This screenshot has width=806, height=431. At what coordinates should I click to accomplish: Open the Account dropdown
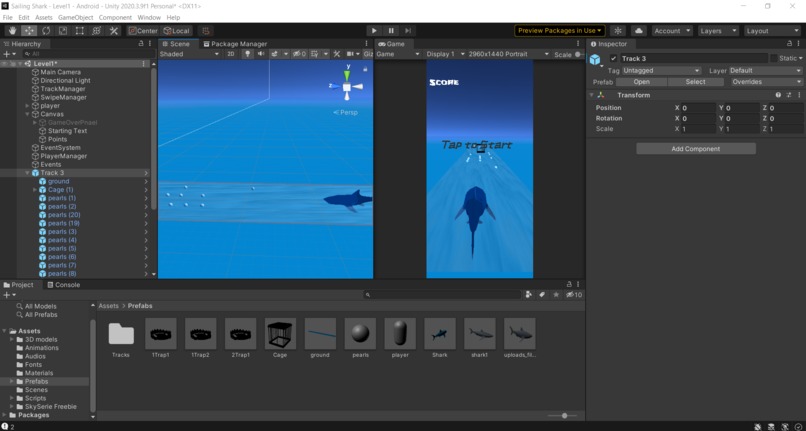pyautogui.click(x=672, y=31)
